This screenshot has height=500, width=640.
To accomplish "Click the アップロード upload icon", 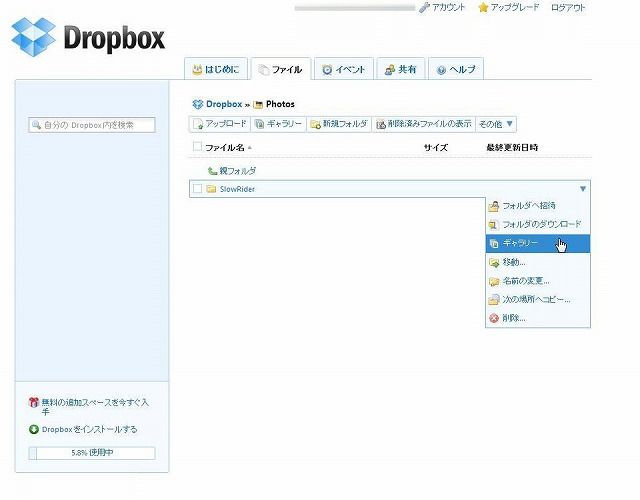I will (198, 124).
